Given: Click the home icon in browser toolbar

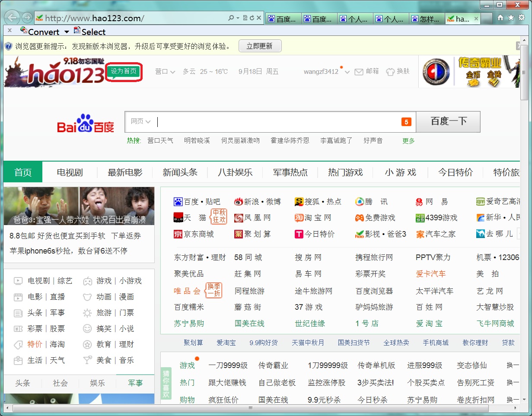Looking at the screenshot, I should pos(500,18).
